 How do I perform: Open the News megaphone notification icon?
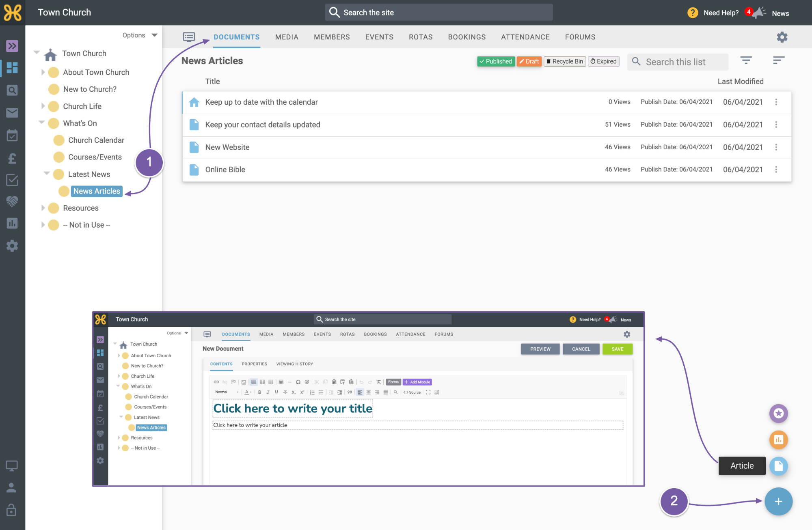click(758, 13)
